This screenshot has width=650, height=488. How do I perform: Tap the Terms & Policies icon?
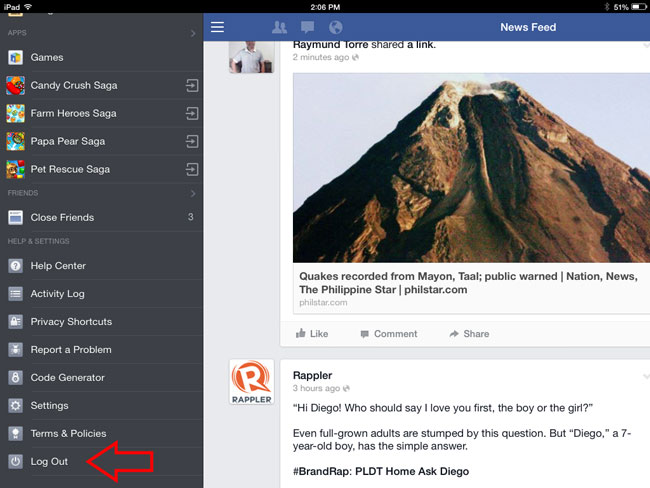[15, 434]
